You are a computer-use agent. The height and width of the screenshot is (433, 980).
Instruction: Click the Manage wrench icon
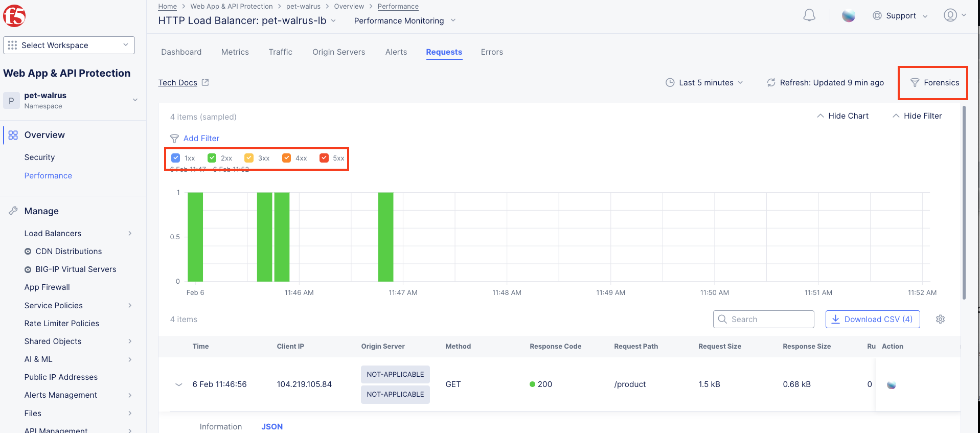coord(13,211)
